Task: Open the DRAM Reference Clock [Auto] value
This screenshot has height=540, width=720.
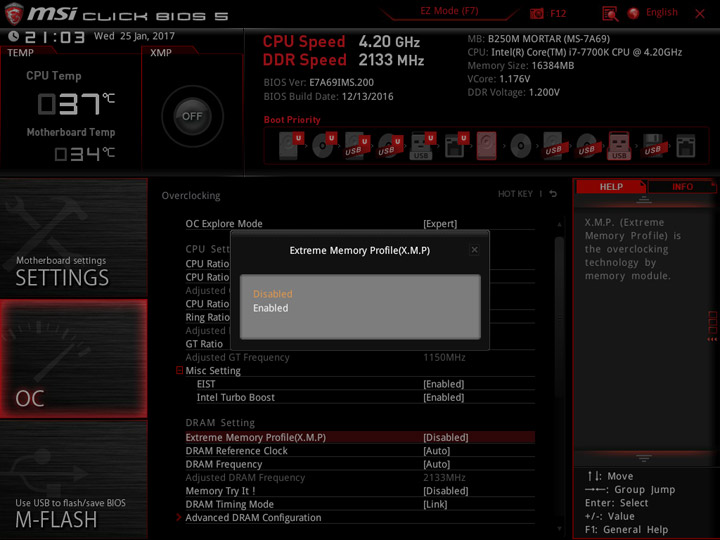Action: coord(436,451)
